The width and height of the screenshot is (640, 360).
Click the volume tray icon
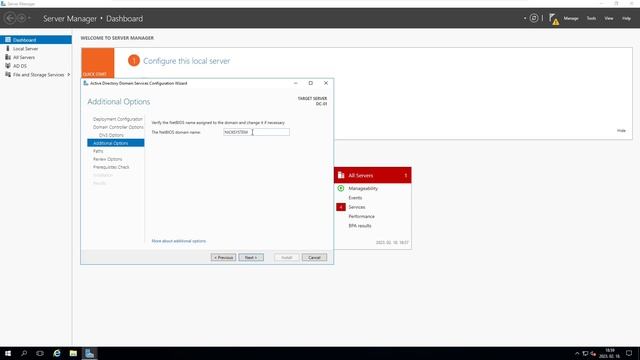593,353
